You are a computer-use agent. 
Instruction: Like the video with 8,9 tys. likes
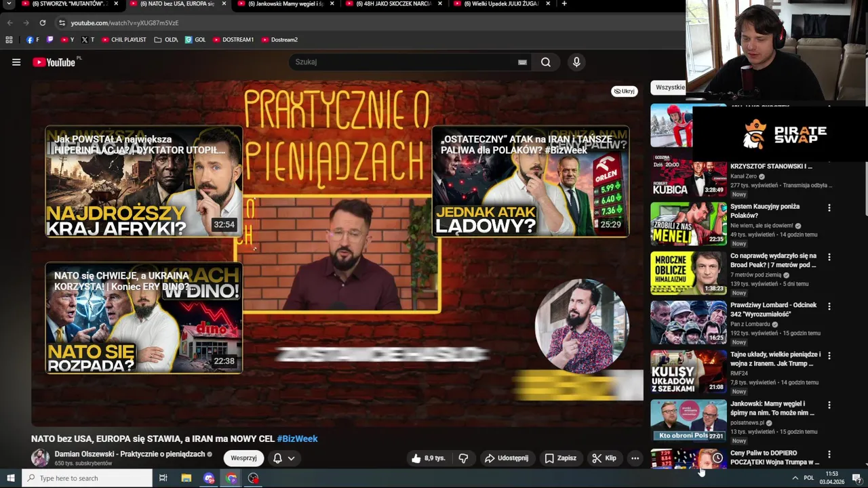(429, 458)
